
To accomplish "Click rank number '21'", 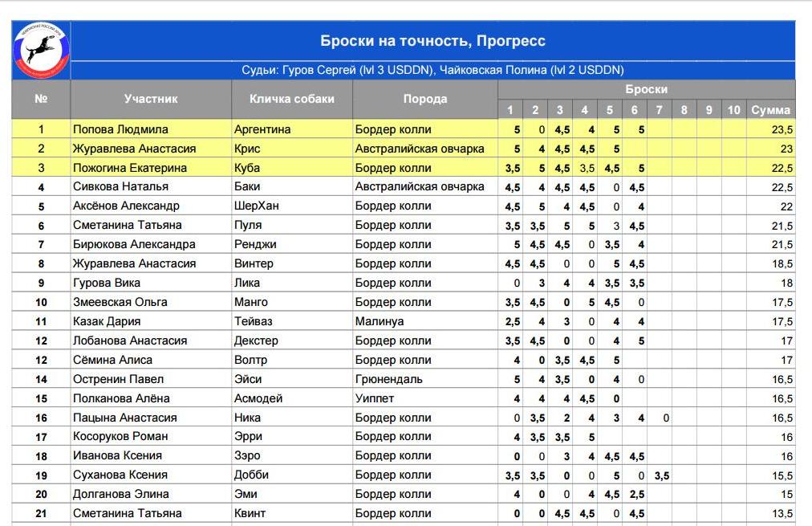I will [x=41, y=514].
